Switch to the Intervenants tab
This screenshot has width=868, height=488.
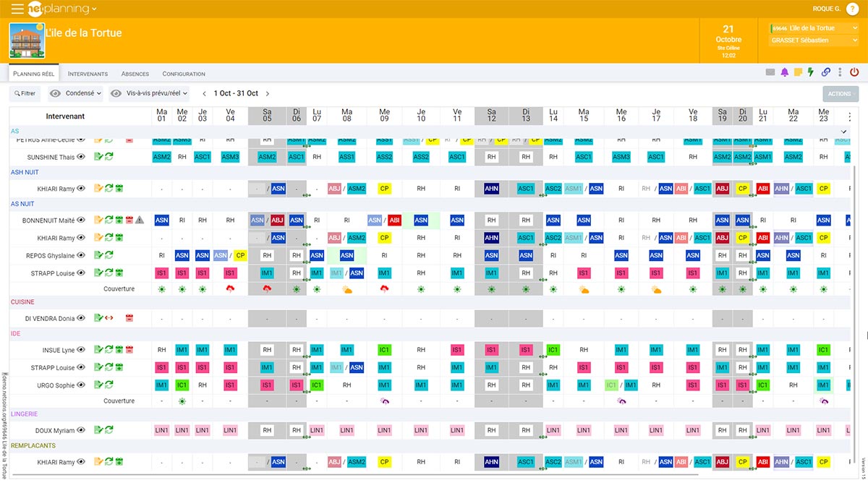[88, 73]
